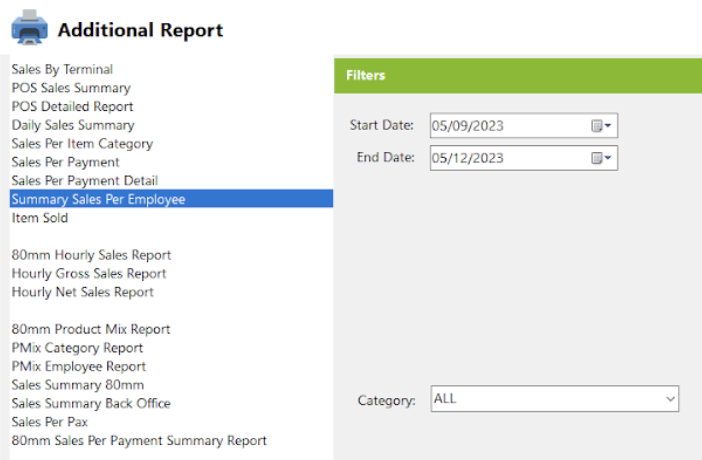Screen dimensions: 702x460
Task: Open the Start Date calendar picker icon
Action: [601, 126]
